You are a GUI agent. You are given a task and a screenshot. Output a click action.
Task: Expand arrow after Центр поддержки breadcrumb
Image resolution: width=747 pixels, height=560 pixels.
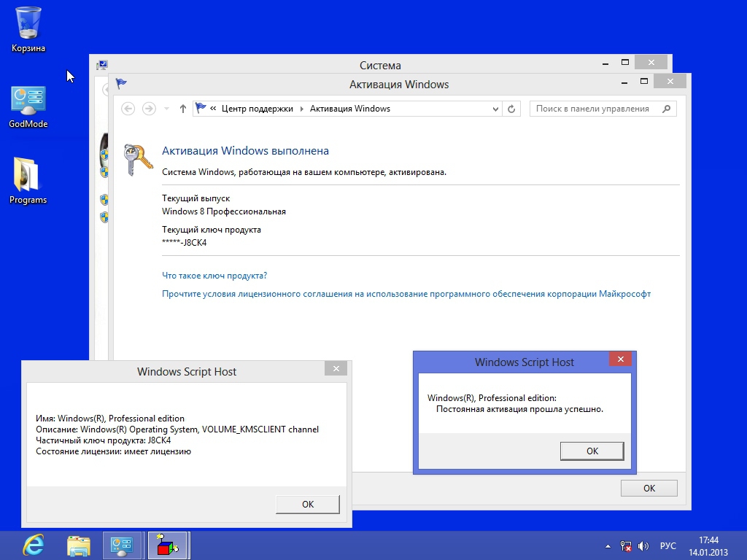pos(301,109)
